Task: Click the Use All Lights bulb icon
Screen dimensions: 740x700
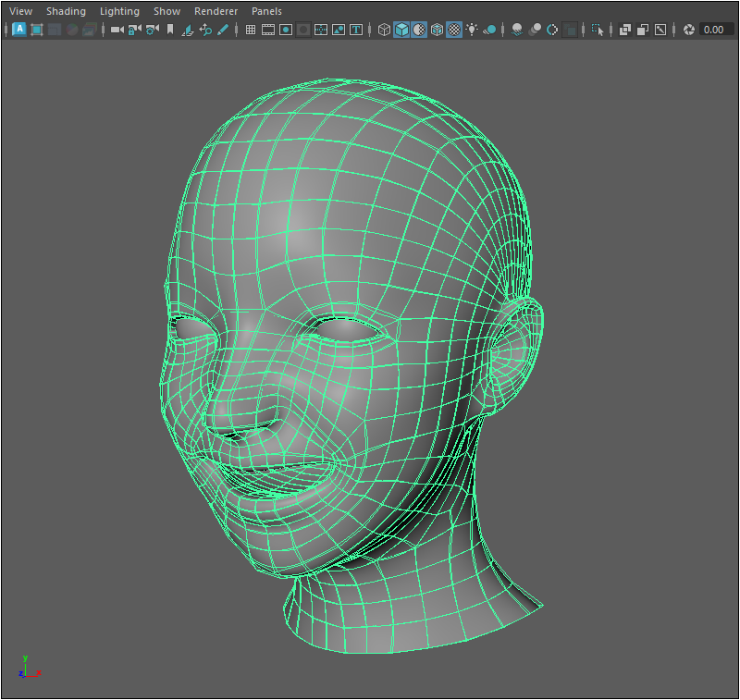Action: (x=472, y=30)
